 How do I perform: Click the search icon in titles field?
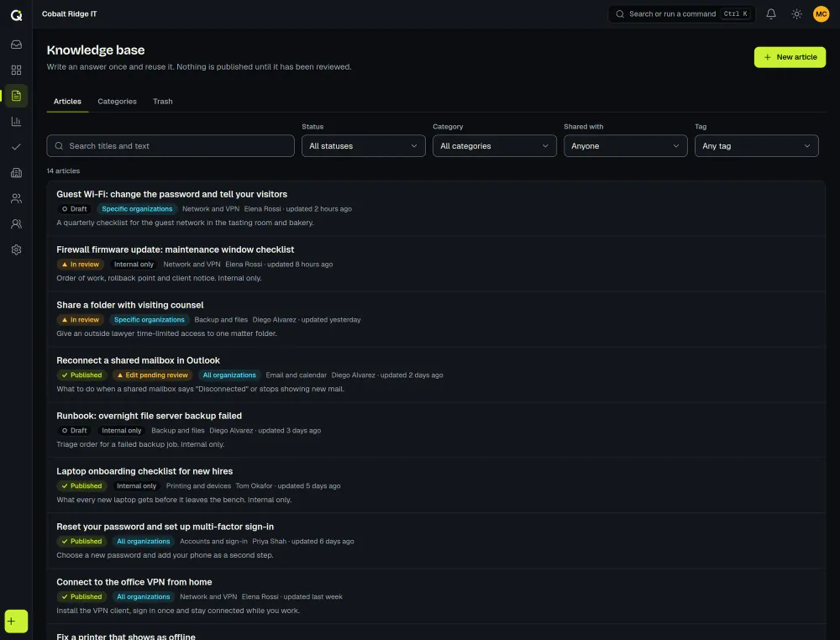point(59,145)
